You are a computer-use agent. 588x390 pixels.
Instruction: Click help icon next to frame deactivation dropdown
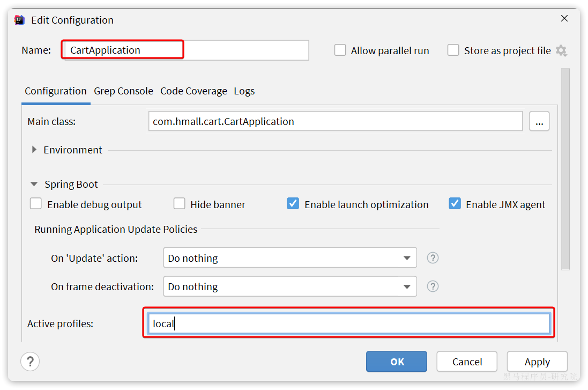point(433,286)
